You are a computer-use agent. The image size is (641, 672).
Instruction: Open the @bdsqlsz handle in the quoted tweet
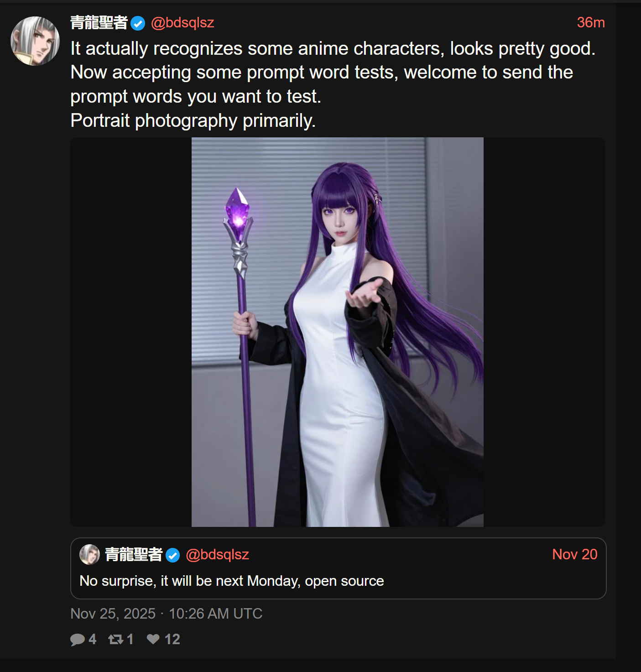click(217, 554)
